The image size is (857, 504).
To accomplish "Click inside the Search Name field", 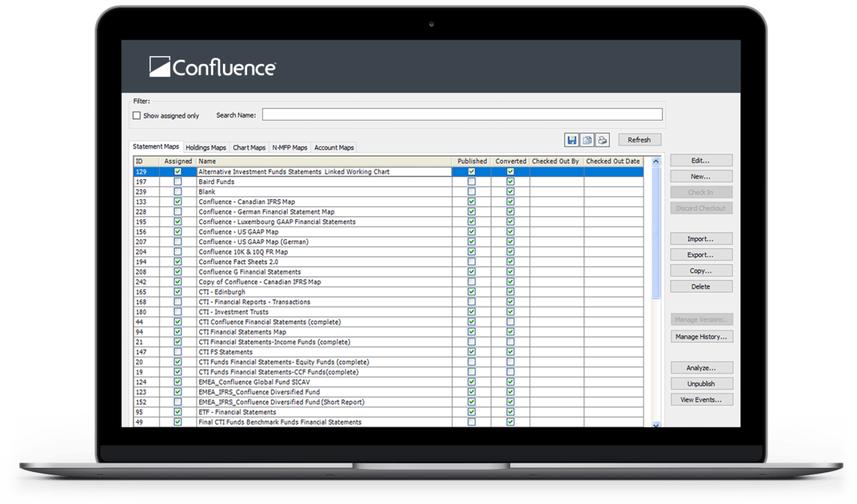I will tap(462, 114).
